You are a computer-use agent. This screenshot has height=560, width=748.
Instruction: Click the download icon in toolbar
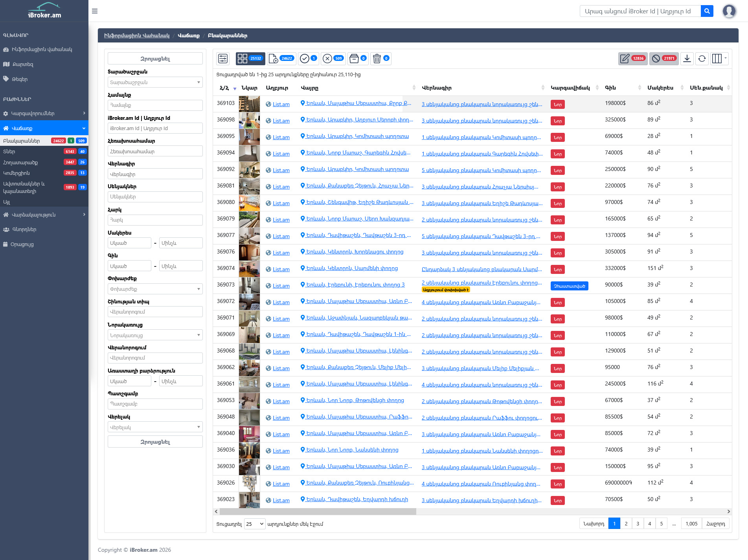pos(687,59)
